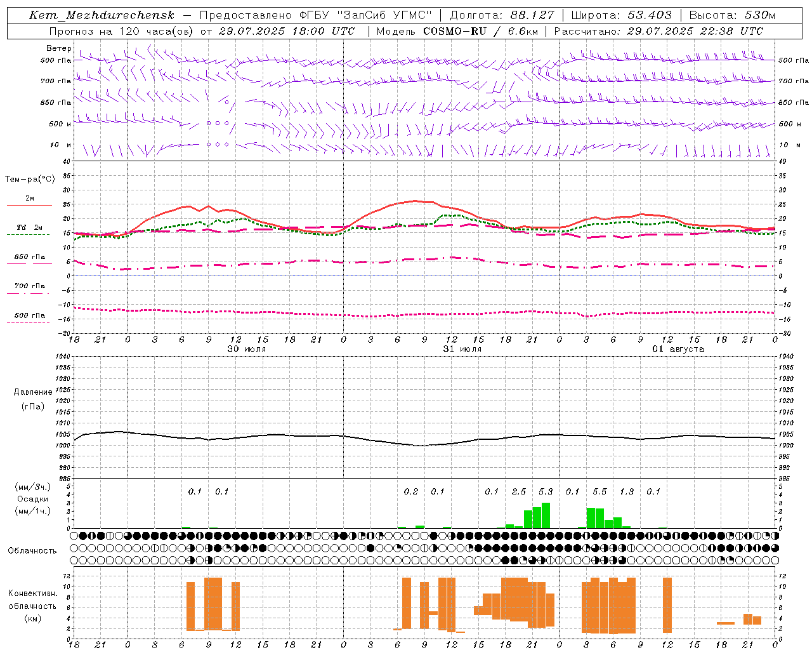
Task: Click the 2.5 precipitation total value
Action: coord(519,491)
